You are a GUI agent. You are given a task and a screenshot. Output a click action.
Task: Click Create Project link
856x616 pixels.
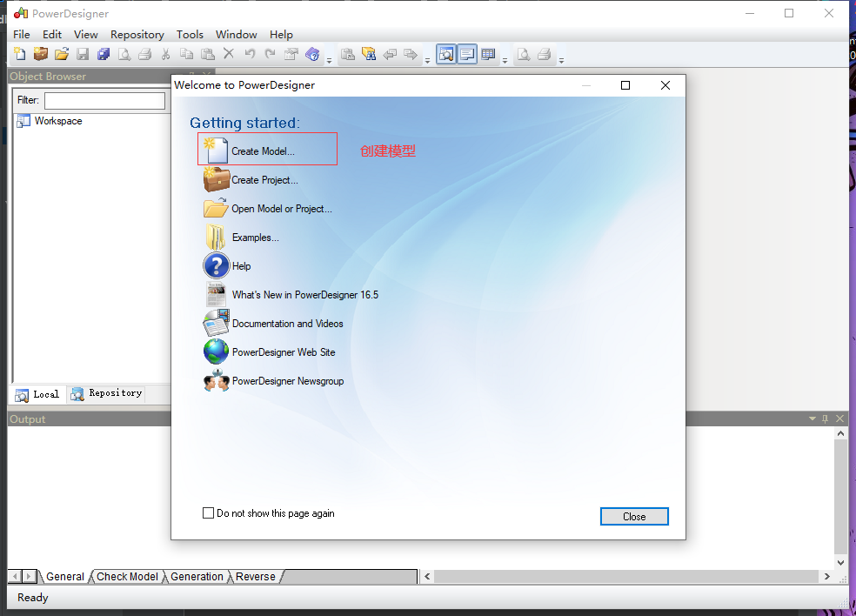coord(264,179)
